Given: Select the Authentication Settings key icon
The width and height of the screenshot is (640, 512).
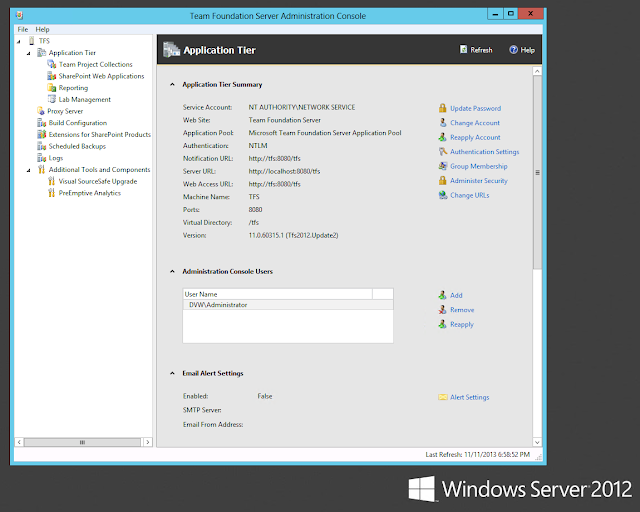Looking at the screenshot, I should (x=443, y=151).
